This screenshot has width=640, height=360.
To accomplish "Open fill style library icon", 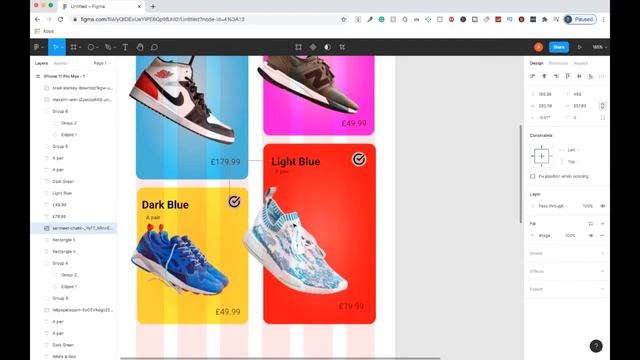I will click(591, 224).
